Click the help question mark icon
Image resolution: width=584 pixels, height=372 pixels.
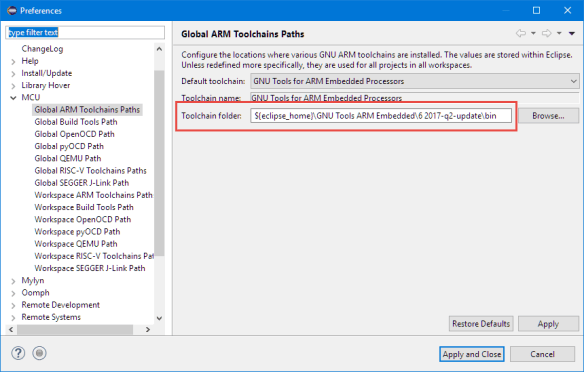tap(18, 353)
